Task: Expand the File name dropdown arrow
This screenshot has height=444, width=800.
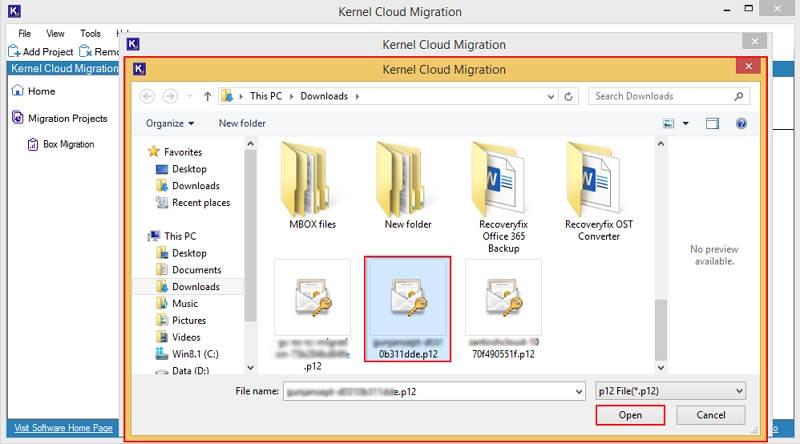Action: (x=579, y=391)
